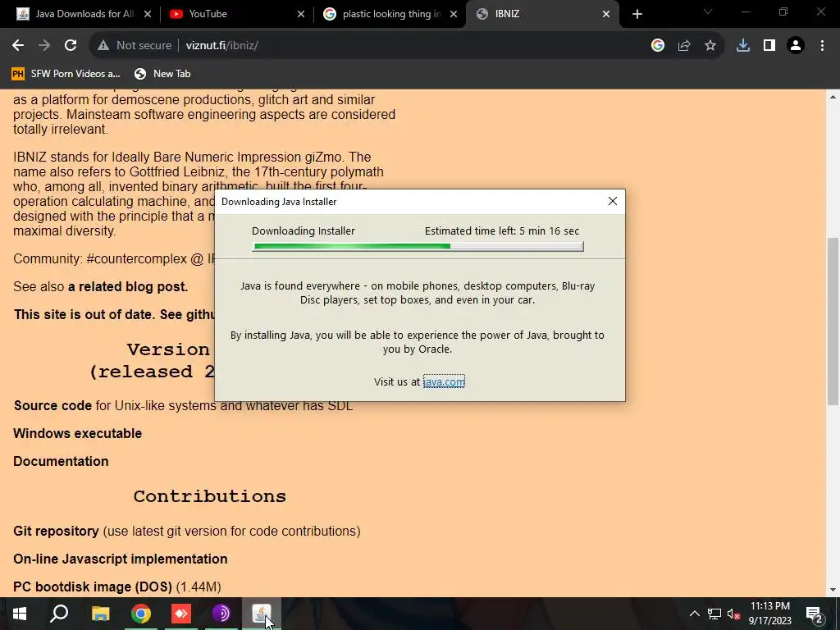840x630 pixels.
Task: Open the clock showing 11:13 PM
Action: (769, 614)
